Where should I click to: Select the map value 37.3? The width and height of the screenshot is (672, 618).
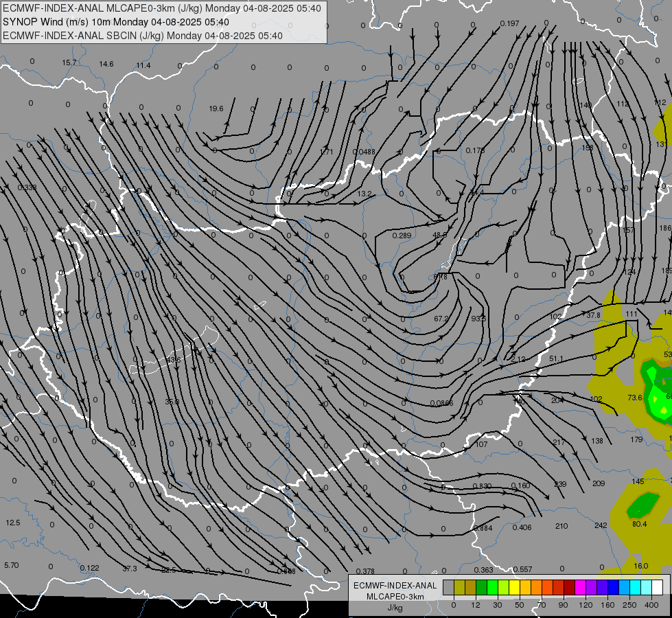click(130, 569)
